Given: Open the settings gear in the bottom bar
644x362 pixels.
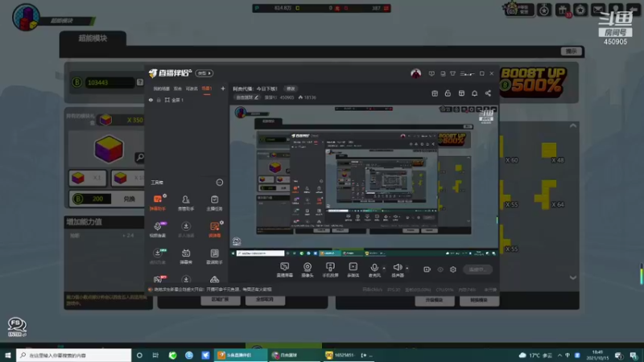Looking at the screenshot, I should click(x=453, y=269).
